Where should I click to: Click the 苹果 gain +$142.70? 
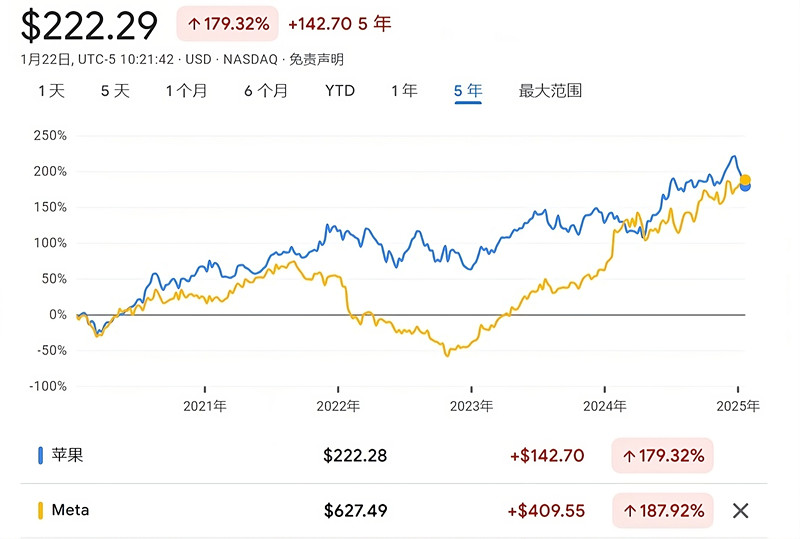click(547, 455)
